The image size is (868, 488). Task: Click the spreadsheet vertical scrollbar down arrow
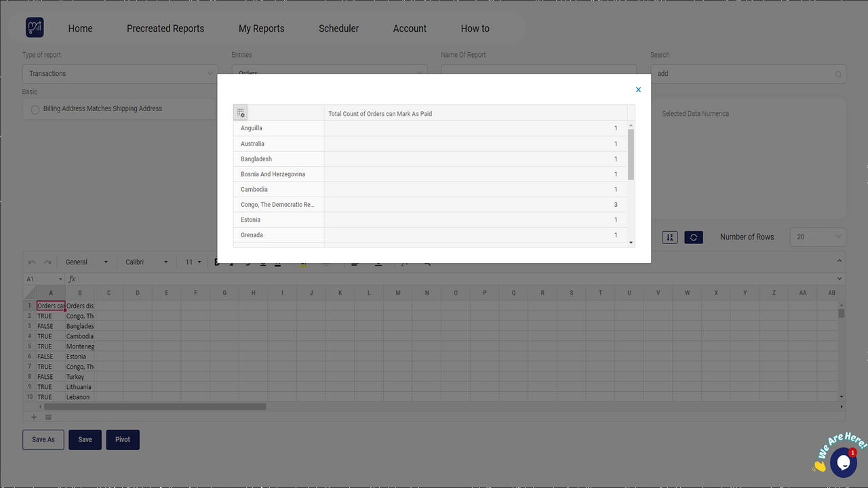click(x=842, y=396)
